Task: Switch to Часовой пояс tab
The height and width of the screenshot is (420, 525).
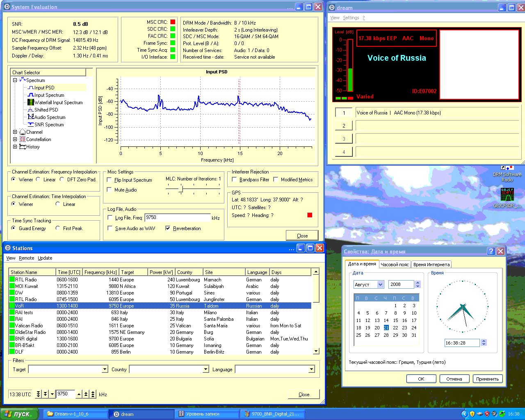Action: point(395,265)
